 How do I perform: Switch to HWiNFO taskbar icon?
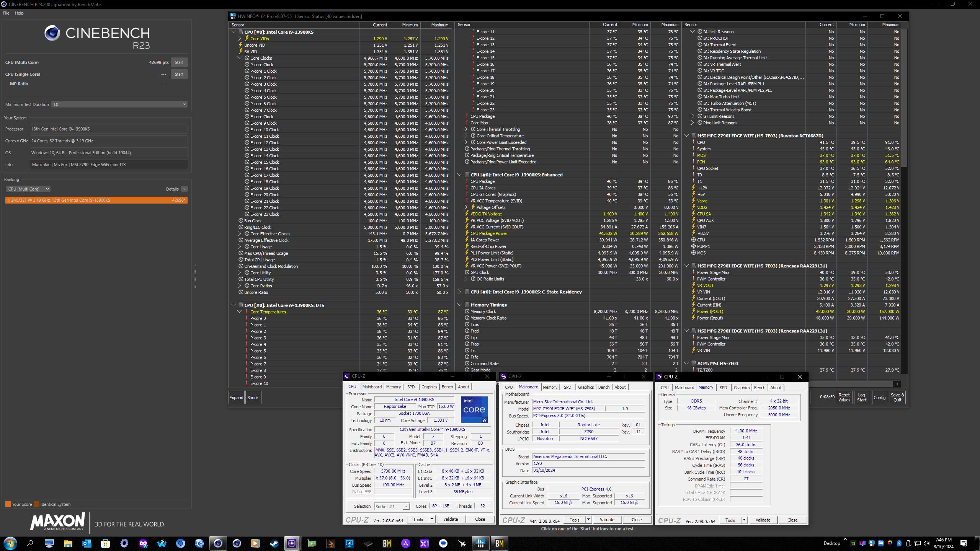click(x=481, y=543)
